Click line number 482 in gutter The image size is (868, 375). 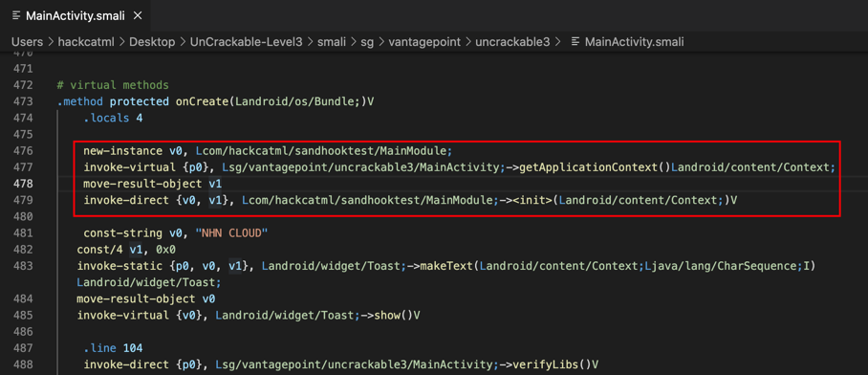(x=23, y=250)
